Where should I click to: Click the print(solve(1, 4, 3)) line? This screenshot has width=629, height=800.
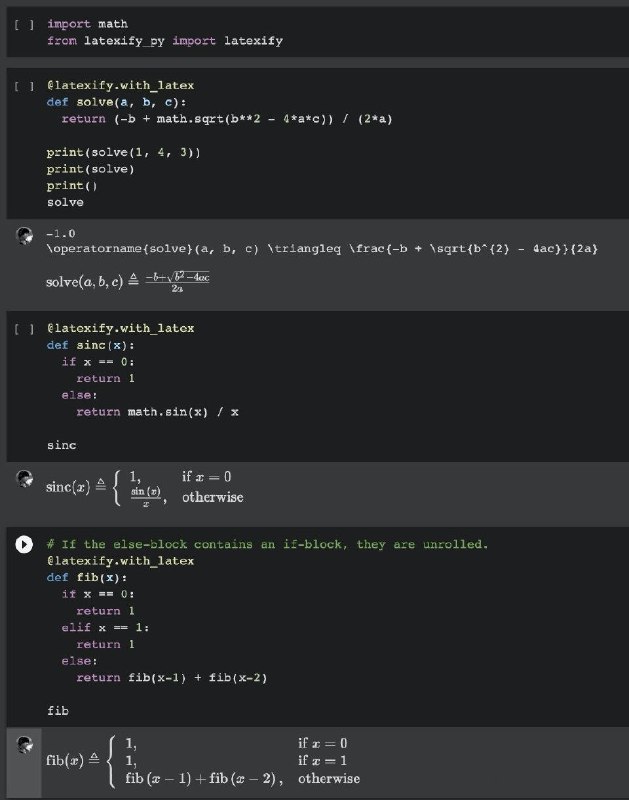click(125, 152)
